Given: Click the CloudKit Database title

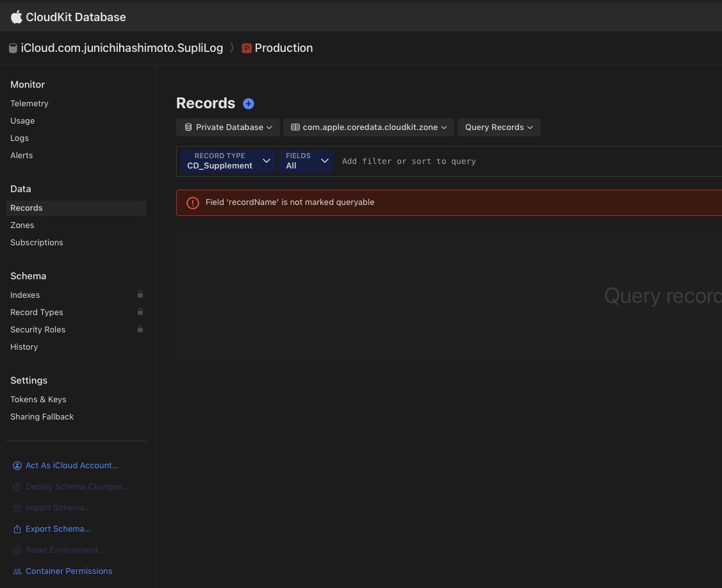Looking at the screenshot, I should (76, 17).
